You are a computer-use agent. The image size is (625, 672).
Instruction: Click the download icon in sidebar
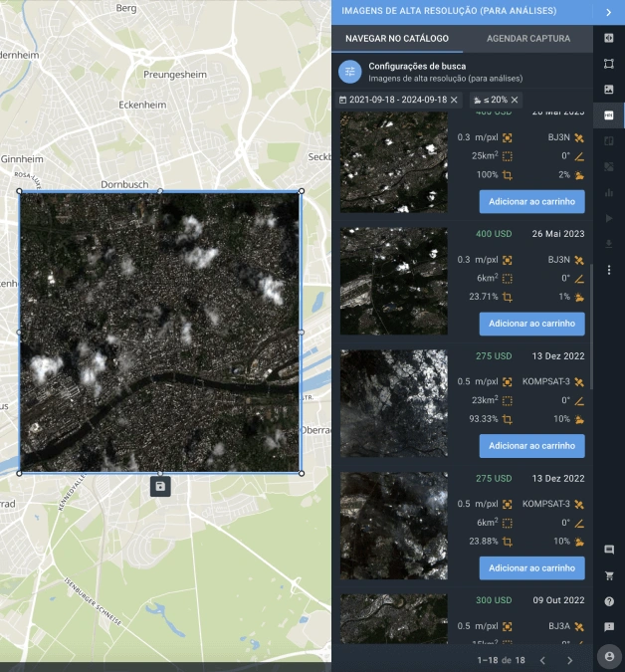click(609, 244)
